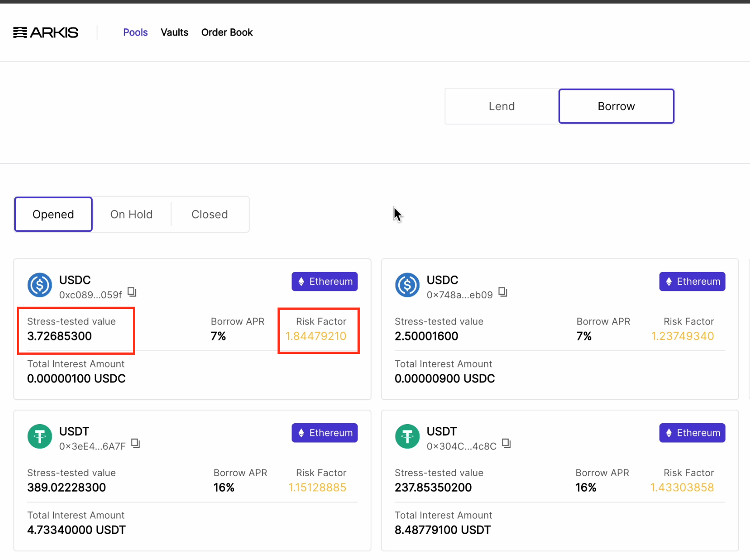
Task: Click risk factor value 1.84479210
Action: (x=316, y=336)
